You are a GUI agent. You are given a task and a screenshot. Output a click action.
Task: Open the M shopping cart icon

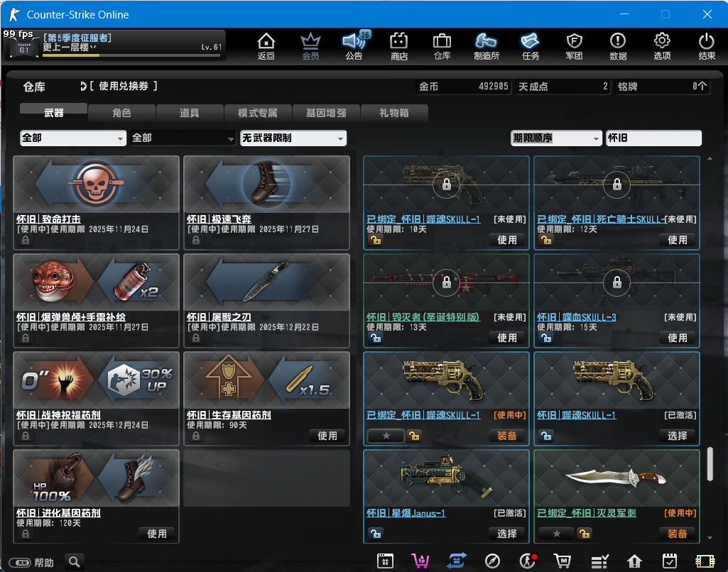coord(563,561)
